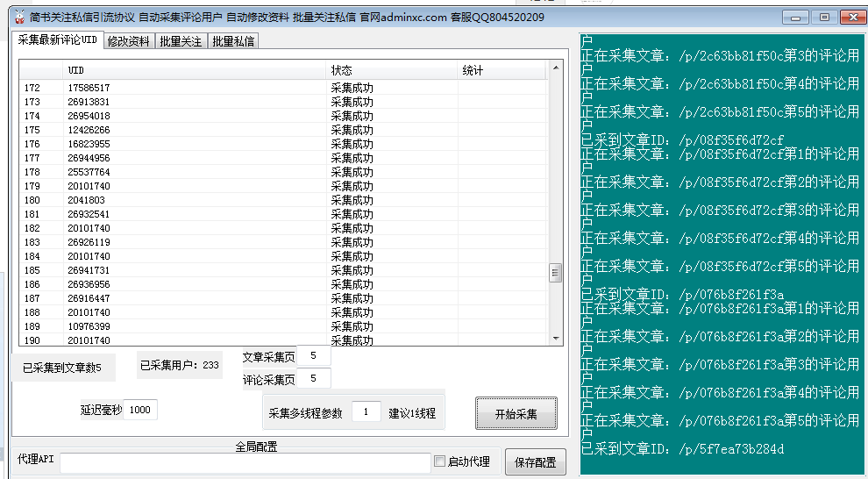Select row 178 with UID 25537764
This screenshot has height=479, width=868.
point(283,172)
